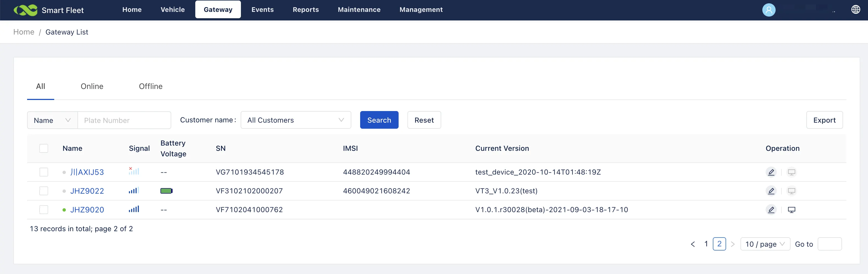Viewport: 868px width, 274px height.
Task: Click SN value VG7101934545178
Action: coord(250,172)
